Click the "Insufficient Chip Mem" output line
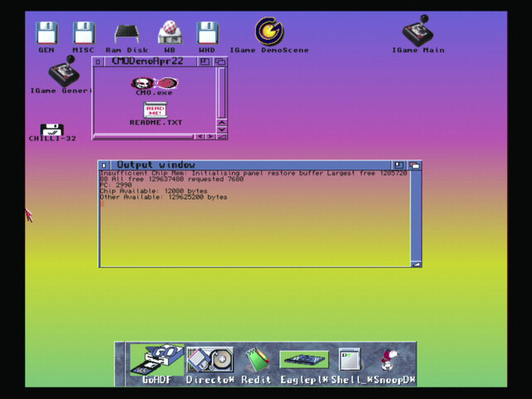This screenshot has height=399, width=532. point(254,175)
